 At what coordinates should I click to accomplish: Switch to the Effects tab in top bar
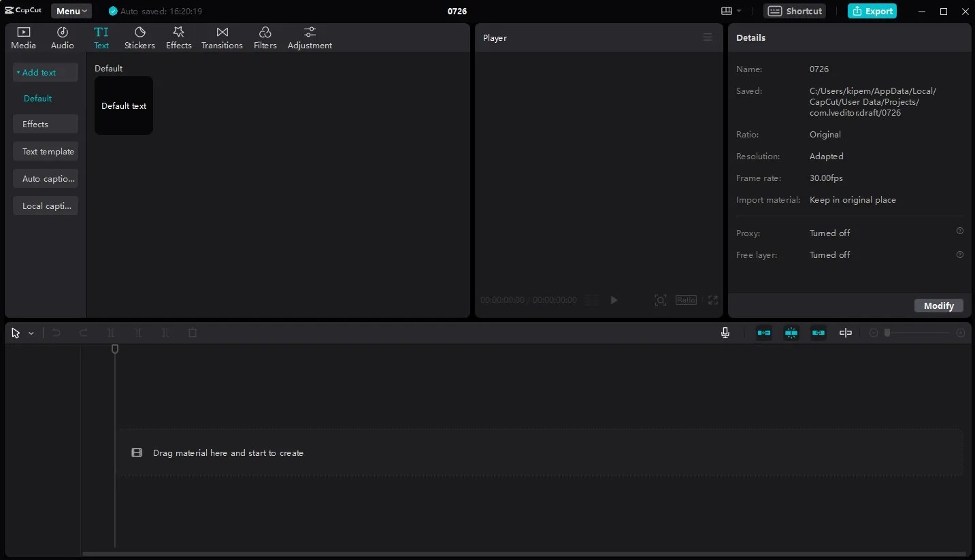pos(179,38)
